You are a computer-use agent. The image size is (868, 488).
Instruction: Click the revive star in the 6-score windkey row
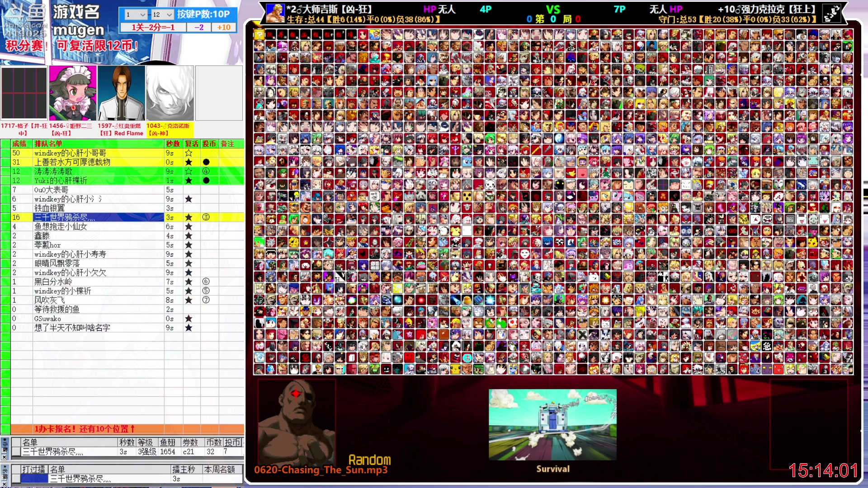pyautogui.click(x=189, y=199)
